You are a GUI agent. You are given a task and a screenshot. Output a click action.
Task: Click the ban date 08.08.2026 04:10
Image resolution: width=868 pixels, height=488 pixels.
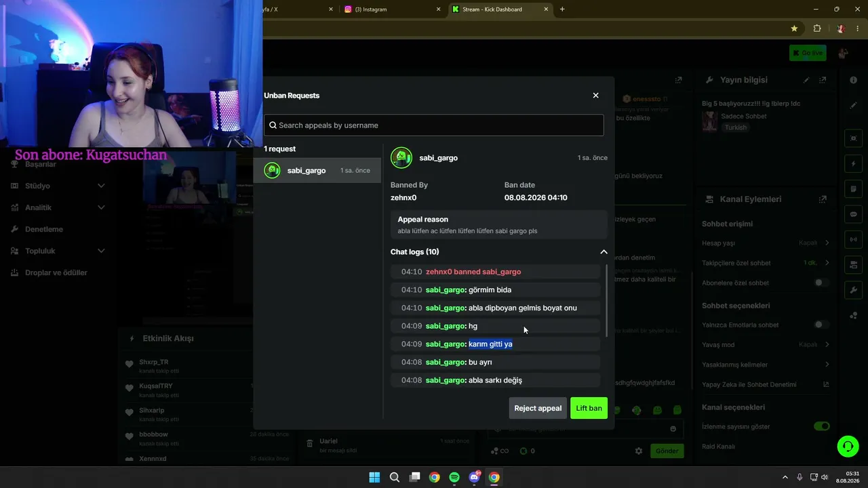point(536,198)
